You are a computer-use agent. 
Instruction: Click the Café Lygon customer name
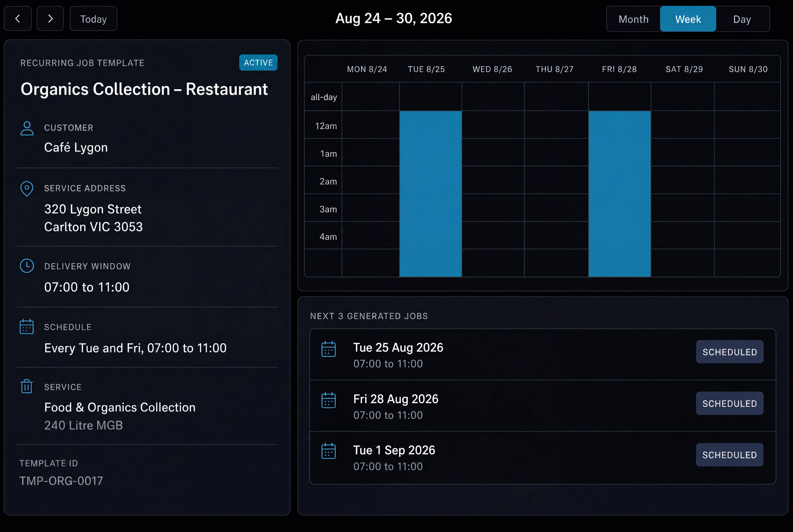76,148
